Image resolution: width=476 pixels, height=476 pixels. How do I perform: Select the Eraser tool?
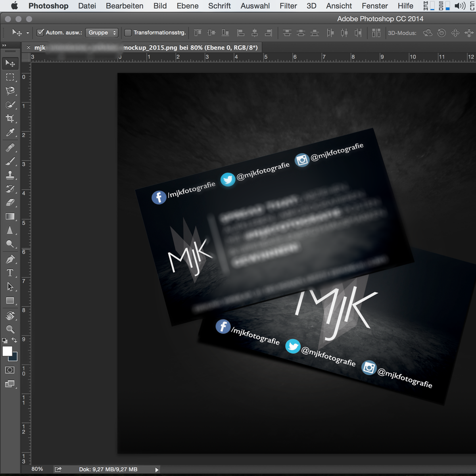tap(10, 203)
